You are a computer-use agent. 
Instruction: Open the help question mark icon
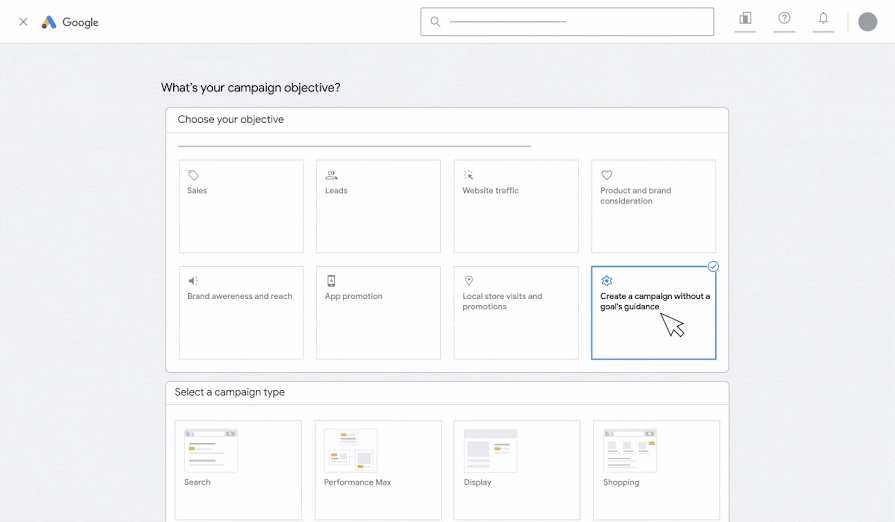tap(784, 18)
